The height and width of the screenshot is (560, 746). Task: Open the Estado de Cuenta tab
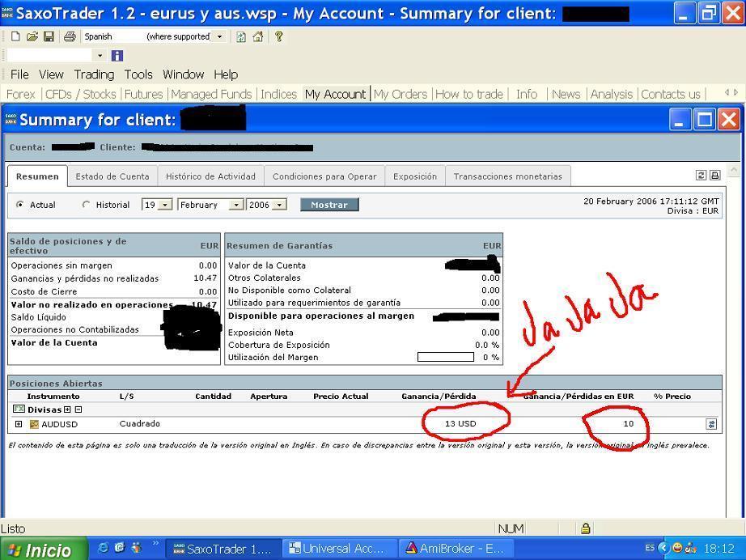pos(112,176)
